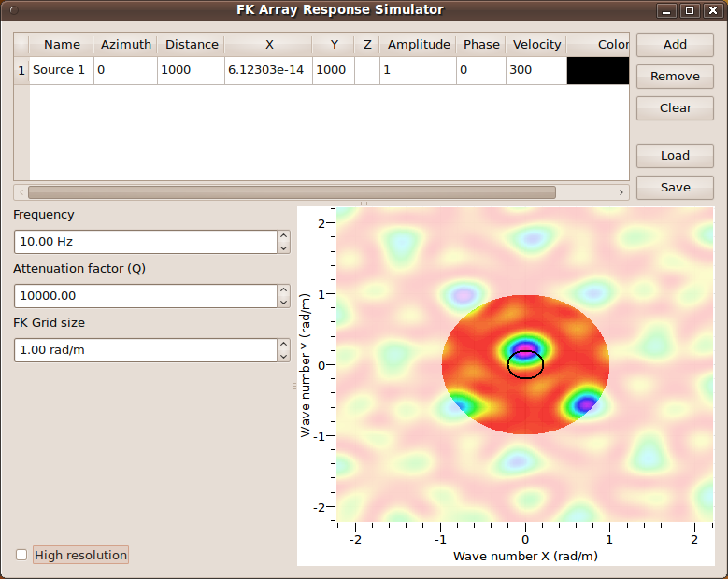Viewport: 728px width, 579px height.
Task: Open the Load sources dialog
Action: click(x=675, y=156)
